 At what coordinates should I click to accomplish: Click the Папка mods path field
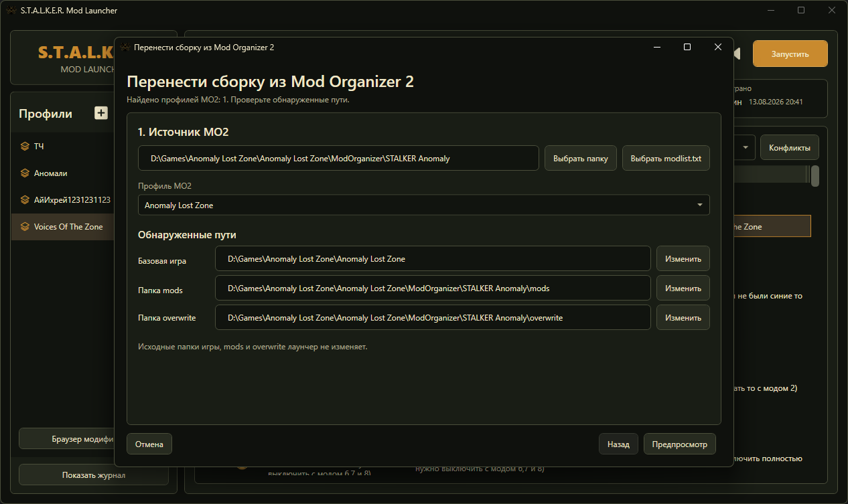(433, 288)
